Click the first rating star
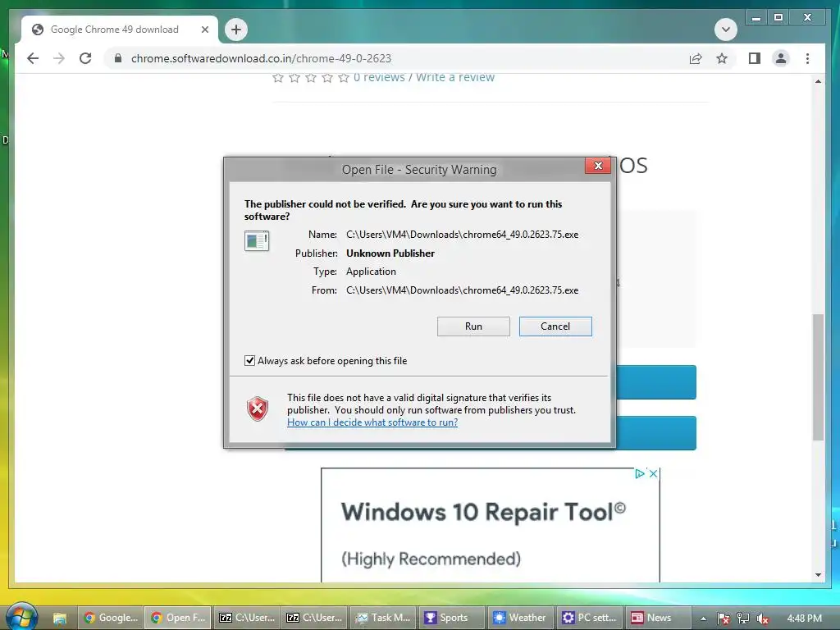This screenshot has height=630, width=840. 277,78
